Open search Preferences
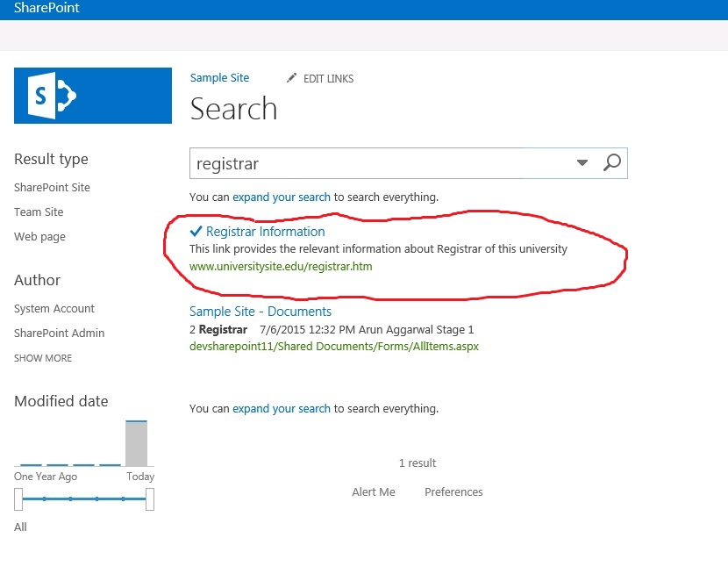The image size is (728, 581). coord(453,492)
